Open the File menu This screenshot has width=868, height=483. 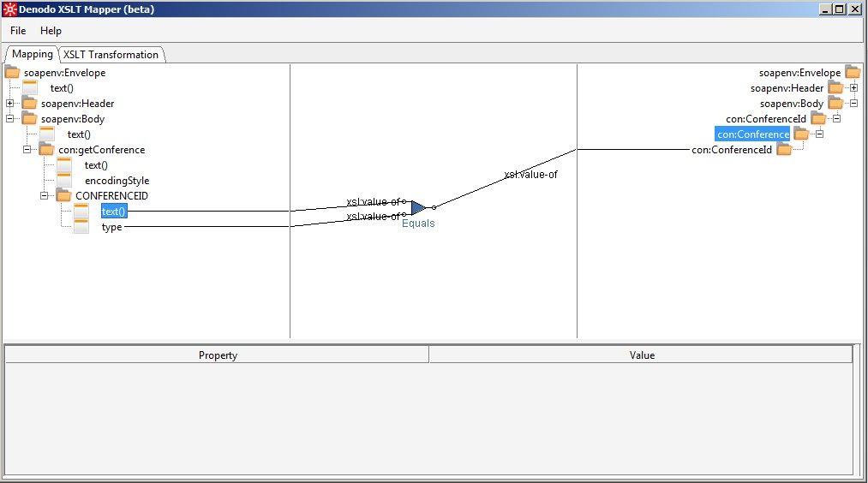[x=18, y=31]
